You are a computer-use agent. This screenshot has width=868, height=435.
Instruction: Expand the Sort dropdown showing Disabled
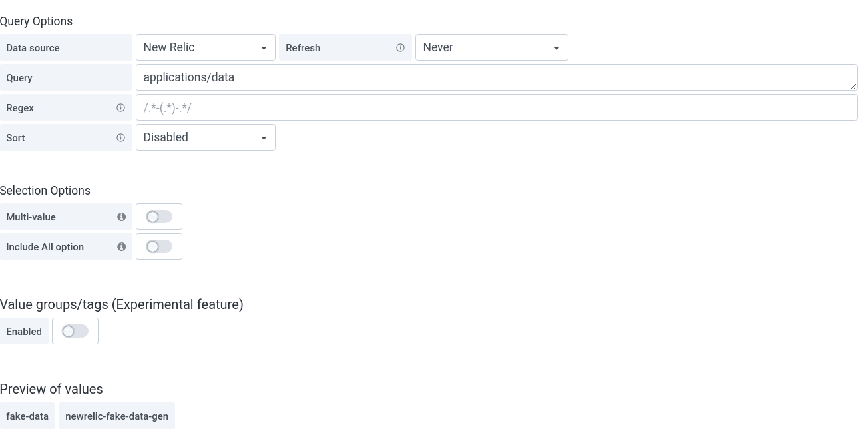pos(205,138)
